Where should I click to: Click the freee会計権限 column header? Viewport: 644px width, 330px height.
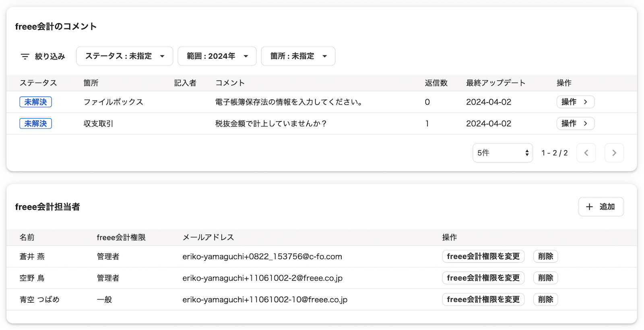[x=121, y=237]
